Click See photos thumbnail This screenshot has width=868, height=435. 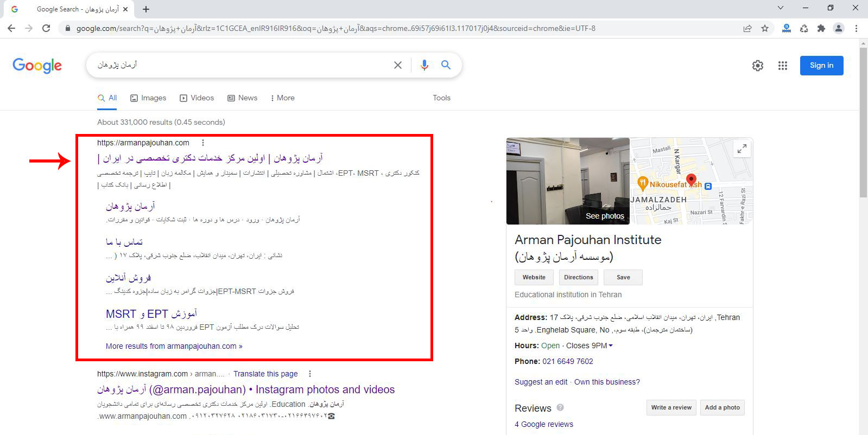[568, 181]
